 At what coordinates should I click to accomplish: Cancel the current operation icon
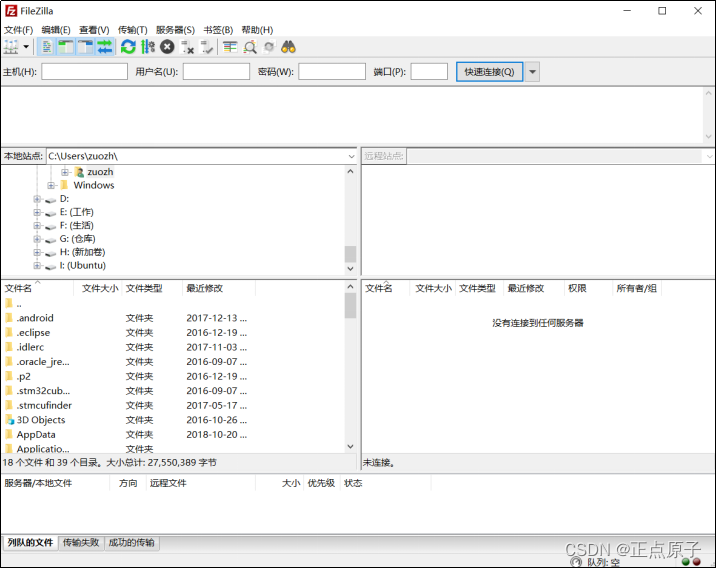click(x=167, y=47)
